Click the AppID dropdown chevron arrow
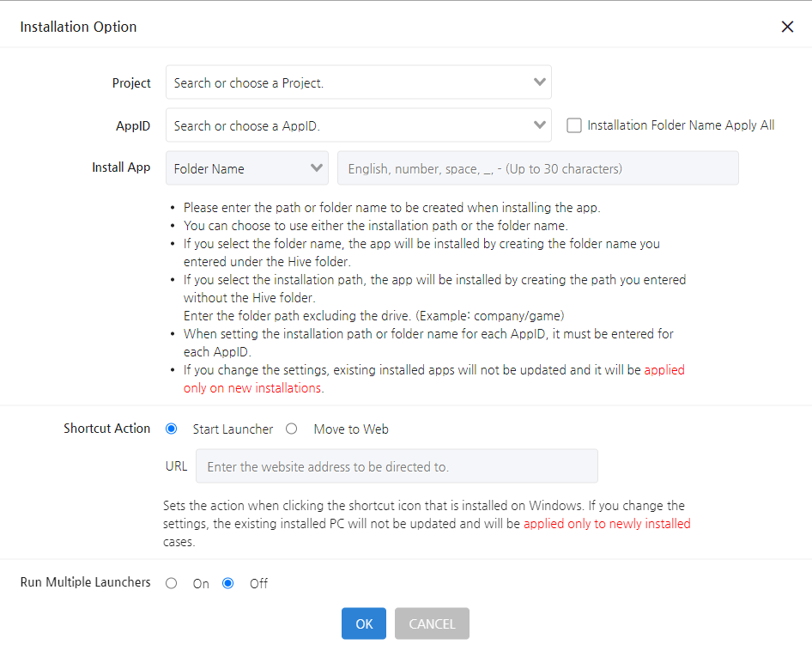Screen dimensions: 812x657 click(x=540, y=125)
